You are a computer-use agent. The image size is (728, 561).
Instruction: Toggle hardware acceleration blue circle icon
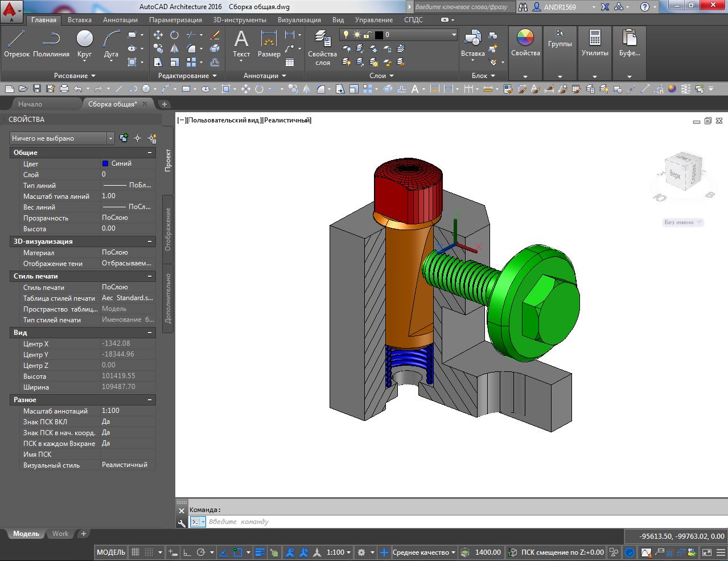coord(630,552)
